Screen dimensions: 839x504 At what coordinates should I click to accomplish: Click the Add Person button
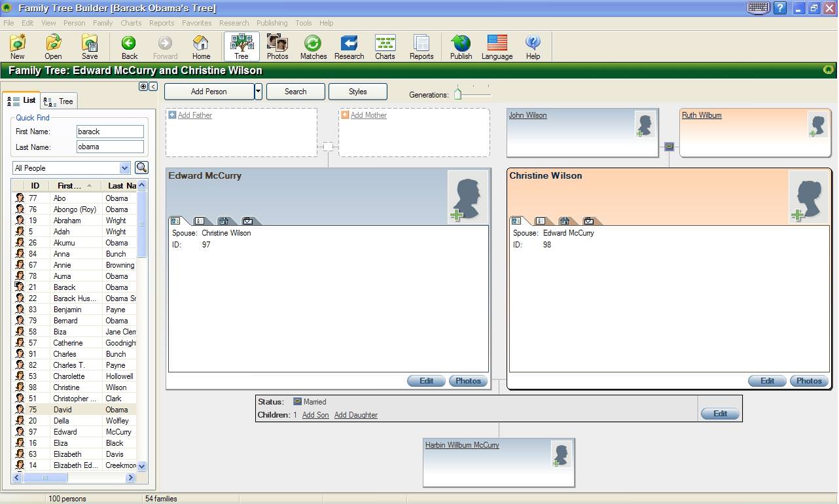pos(209,92)
